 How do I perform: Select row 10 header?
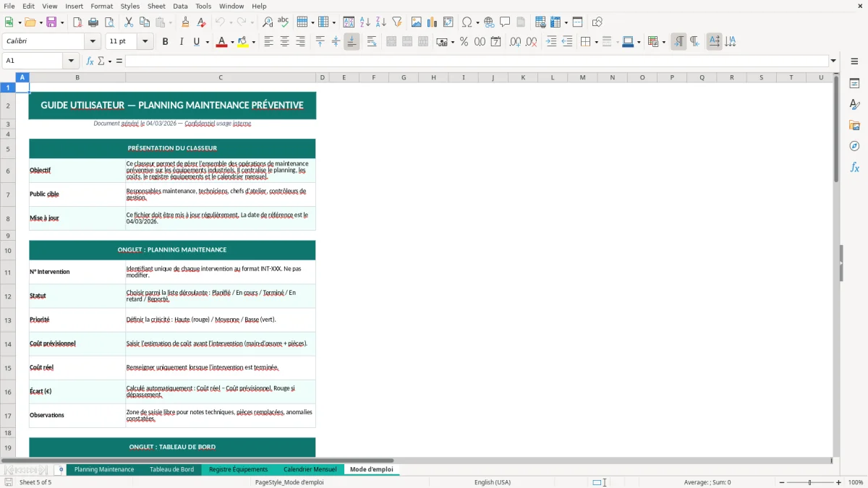[8, 250]
